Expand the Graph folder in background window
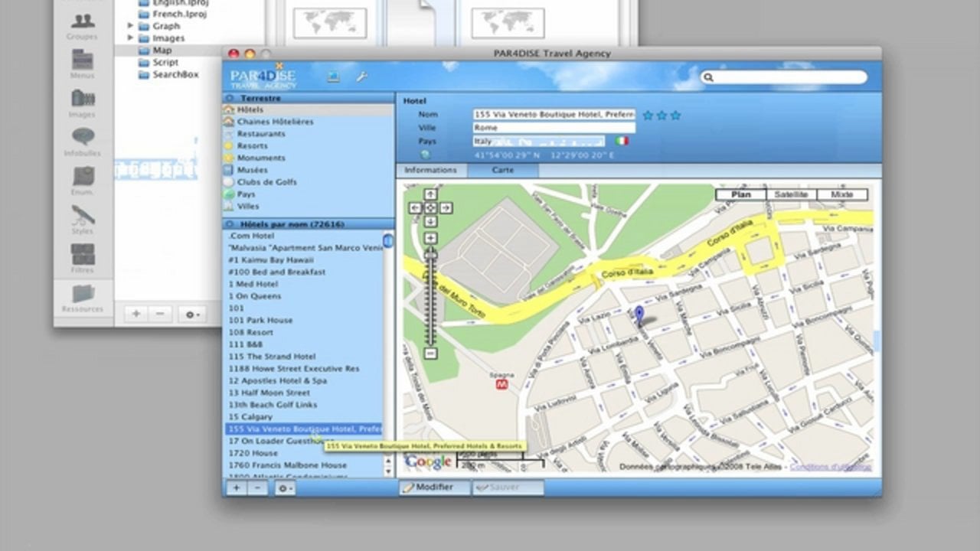This screenshot has width=980, height=551. click(131, 26)
